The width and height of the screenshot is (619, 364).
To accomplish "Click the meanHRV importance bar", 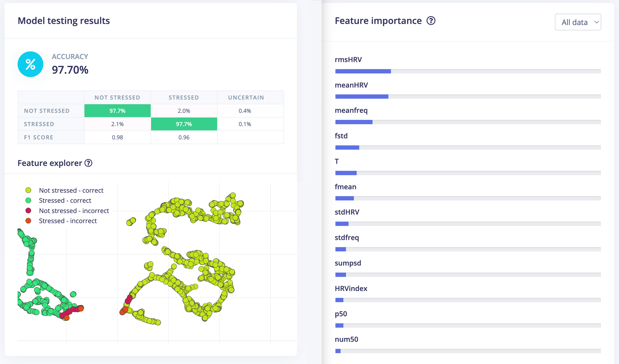I will pyautogui.click(x=361, y=97).
